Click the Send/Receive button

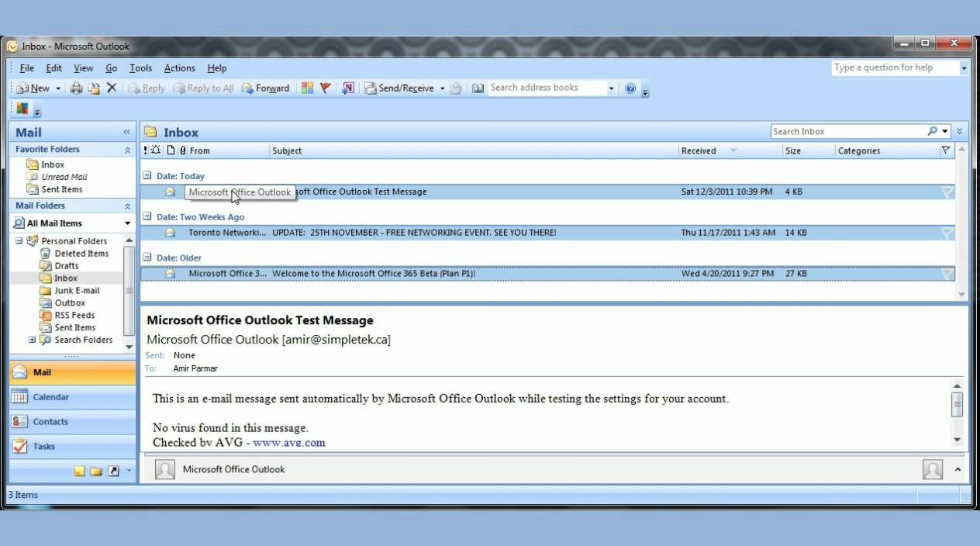tap(399, 88)
